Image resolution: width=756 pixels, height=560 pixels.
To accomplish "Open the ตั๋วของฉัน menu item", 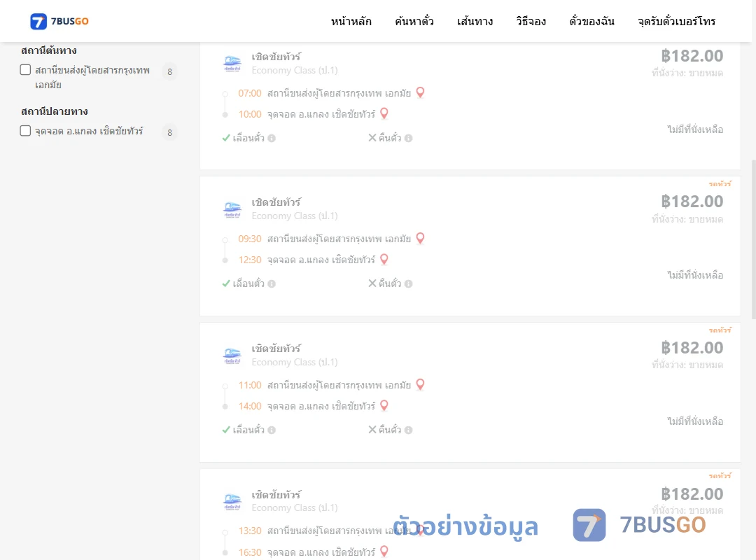I will (x=591, y=21).
